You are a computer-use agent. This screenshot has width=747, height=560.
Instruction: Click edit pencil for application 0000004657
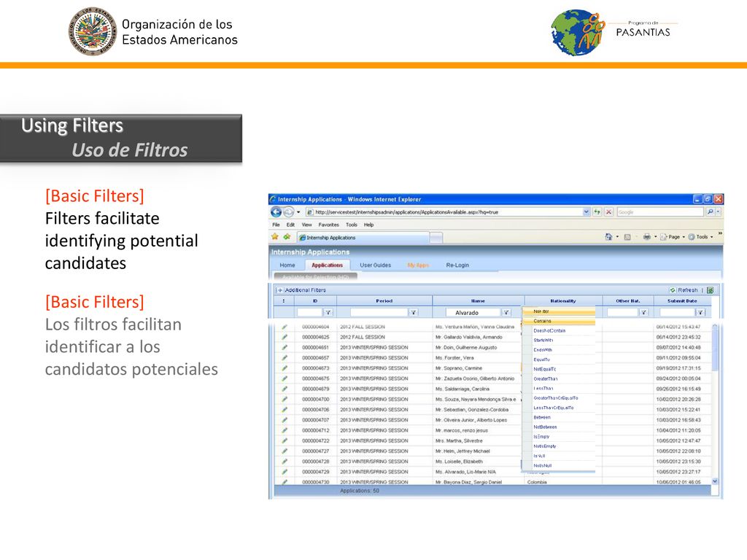[x=285, y=357]
